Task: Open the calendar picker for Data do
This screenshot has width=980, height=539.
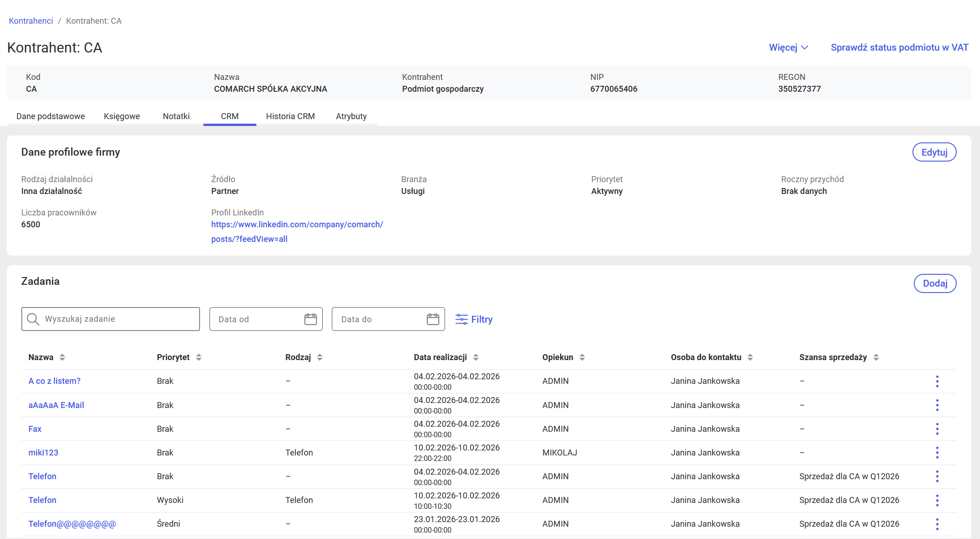Action: tap(432, 319)
